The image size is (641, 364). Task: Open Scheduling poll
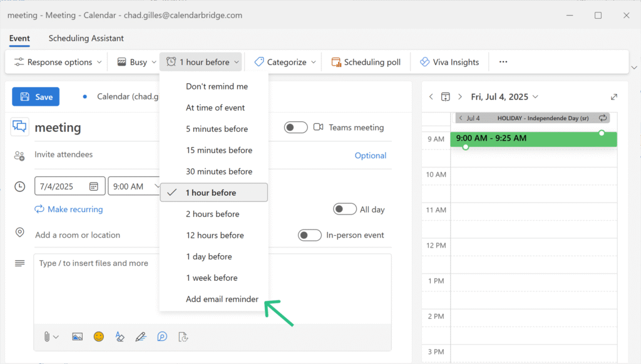coord(366,62)
